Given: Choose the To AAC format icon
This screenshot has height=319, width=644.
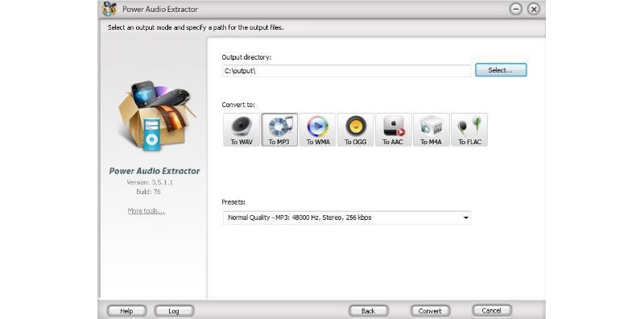Looking at the screenshot, I should point(394,130).
